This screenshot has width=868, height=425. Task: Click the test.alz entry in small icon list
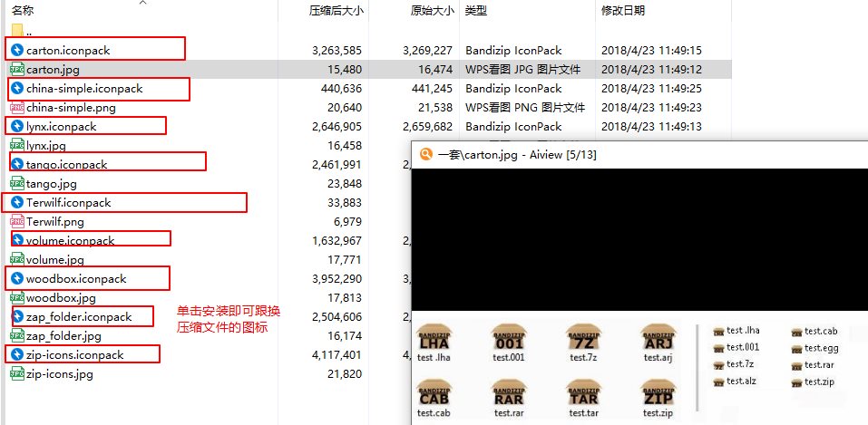coord(736,382)
